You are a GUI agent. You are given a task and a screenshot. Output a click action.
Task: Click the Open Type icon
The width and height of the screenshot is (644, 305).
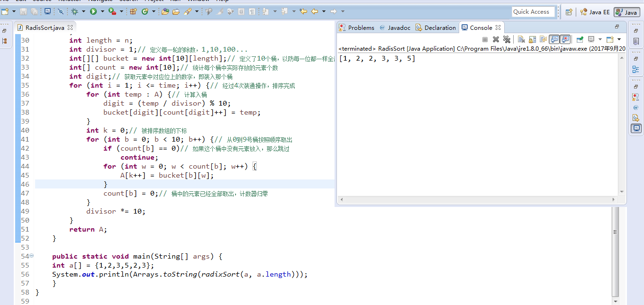(x=165, y=11)
